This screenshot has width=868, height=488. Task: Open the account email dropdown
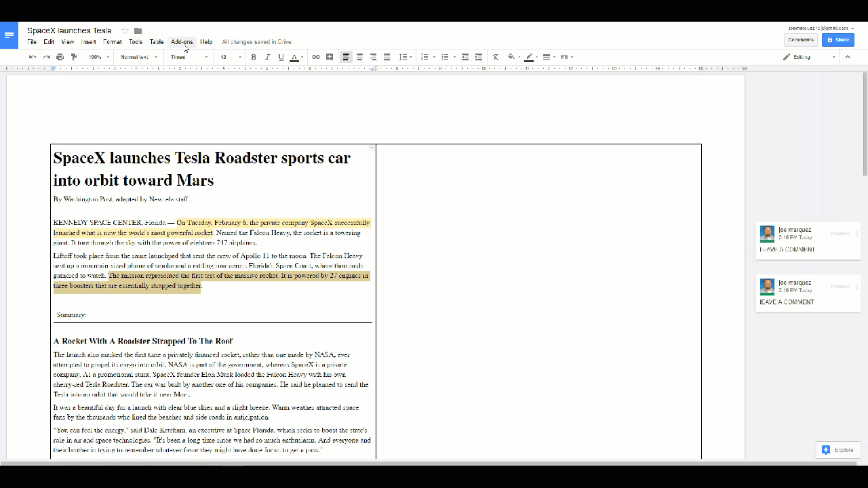(821, 28)
